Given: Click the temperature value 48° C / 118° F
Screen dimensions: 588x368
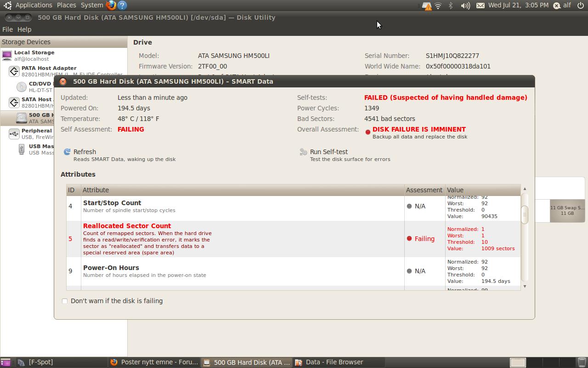Looking at the screenshot, I should [138, 119].
